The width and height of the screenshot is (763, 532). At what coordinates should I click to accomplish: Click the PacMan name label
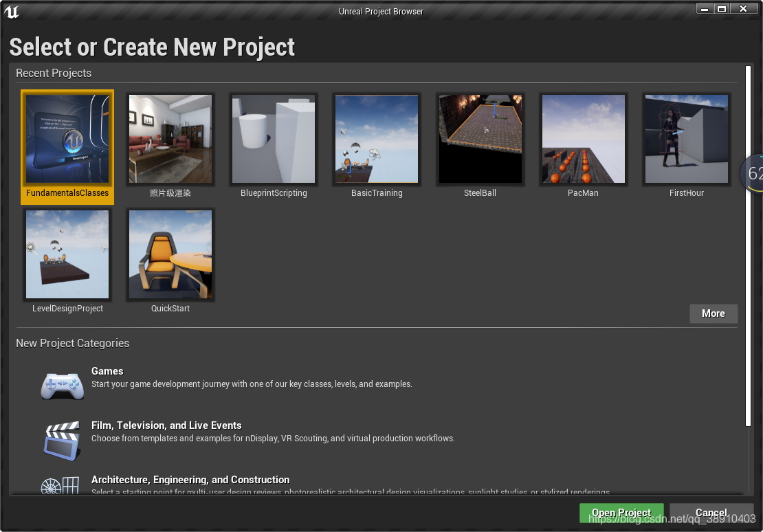tap(583, 193)
